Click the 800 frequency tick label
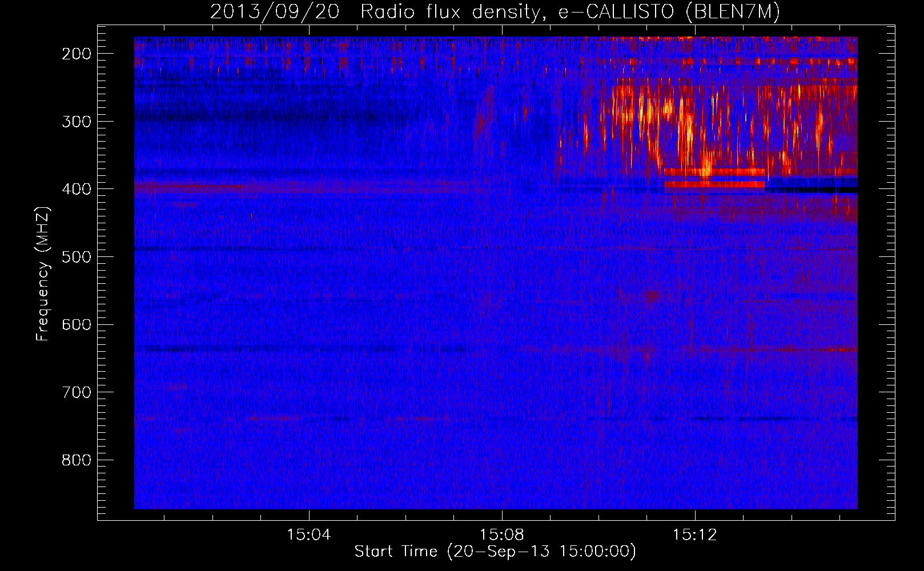Image resolution: width=924 pixels, height=571 pixels. click(77, 460)
